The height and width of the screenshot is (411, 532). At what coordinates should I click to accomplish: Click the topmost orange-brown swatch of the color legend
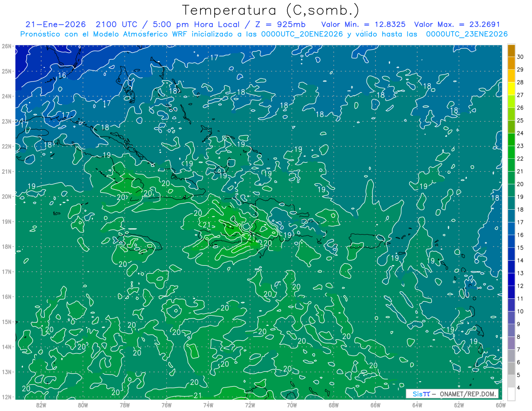pos(511,51)
